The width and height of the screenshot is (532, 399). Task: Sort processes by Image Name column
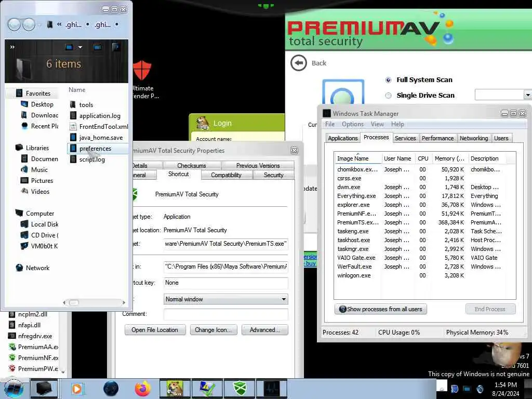click(x=357, y=158)
